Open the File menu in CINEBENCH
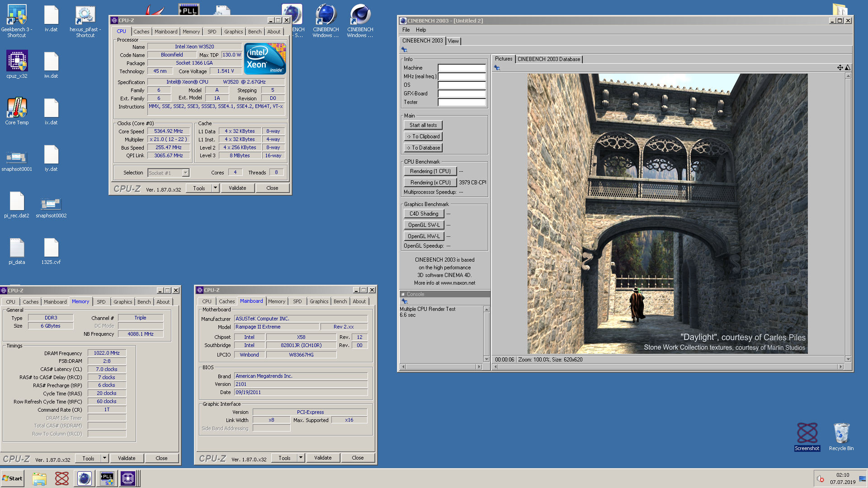 406,30
